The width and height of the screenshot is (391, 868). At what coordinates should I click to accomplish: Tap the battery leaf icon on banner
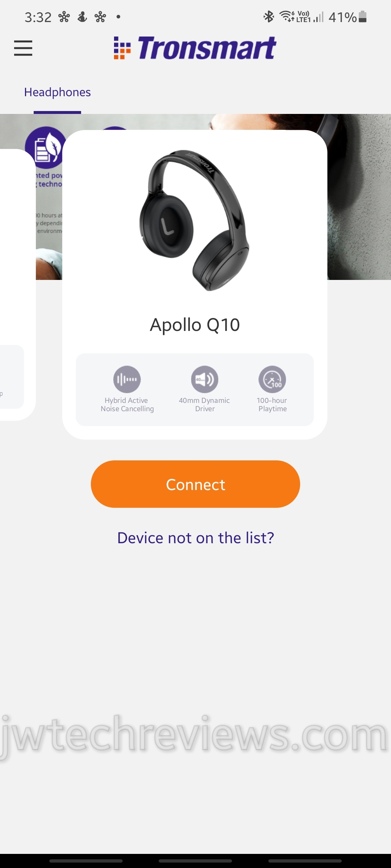(x=46, y=148)
